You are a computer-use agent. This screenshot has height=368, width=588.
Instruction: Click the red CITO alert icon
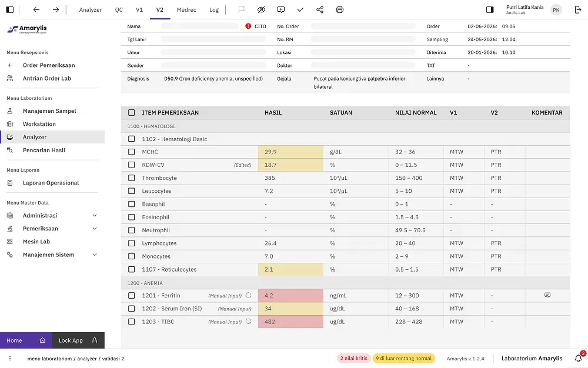pos(248,26)
